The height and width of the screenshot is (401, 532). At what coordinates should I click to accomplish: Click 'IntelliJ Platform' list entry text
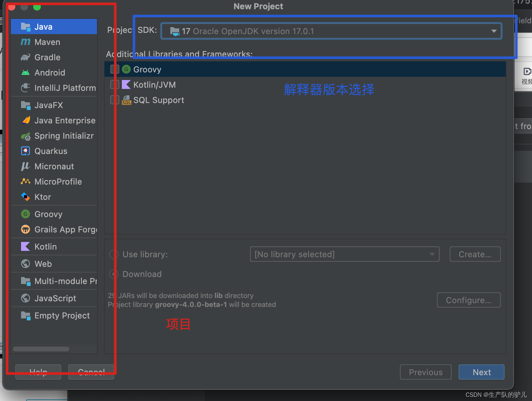coord(65,88)
